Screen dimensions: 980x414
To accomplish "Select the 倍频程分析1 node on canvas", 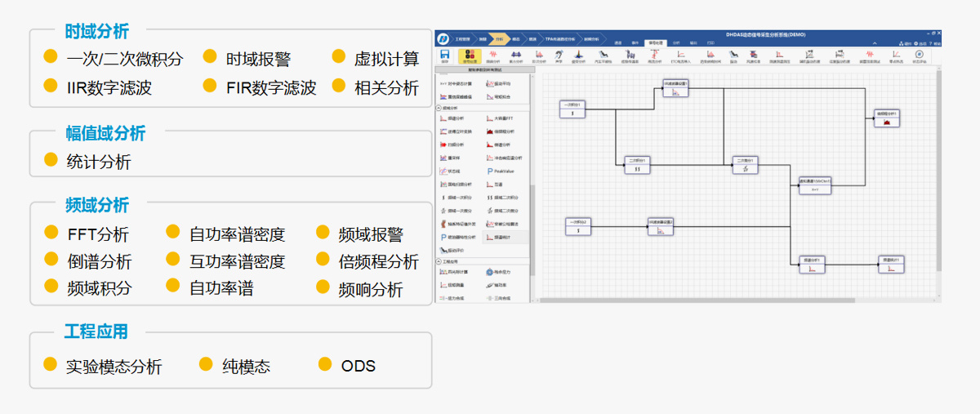I will 887,118.
